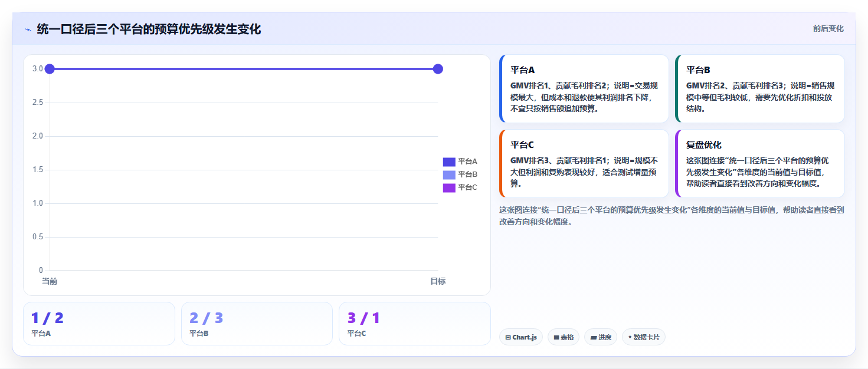Click the 前后变化 label at top right

828,28
